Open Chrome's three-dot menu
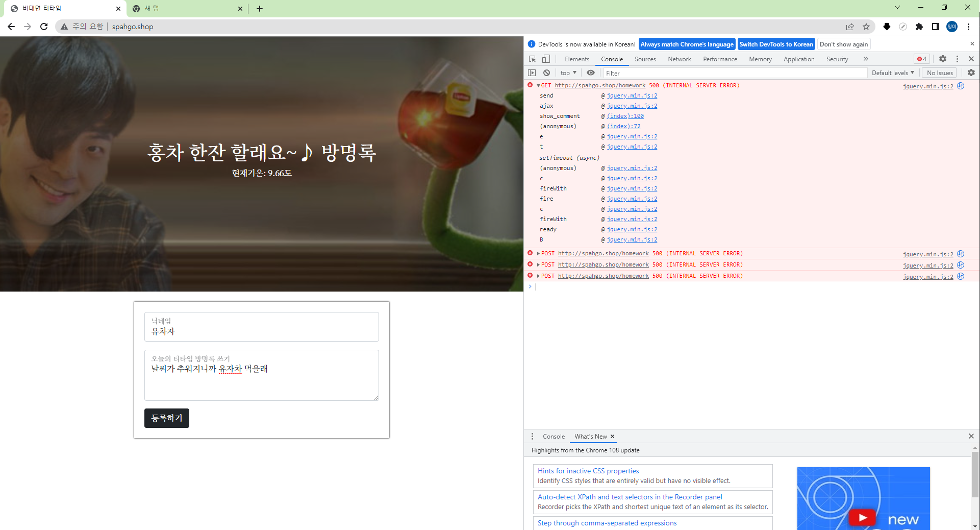Image resolution: width=980 pixels, height=530 pixels. click(968, 27)
